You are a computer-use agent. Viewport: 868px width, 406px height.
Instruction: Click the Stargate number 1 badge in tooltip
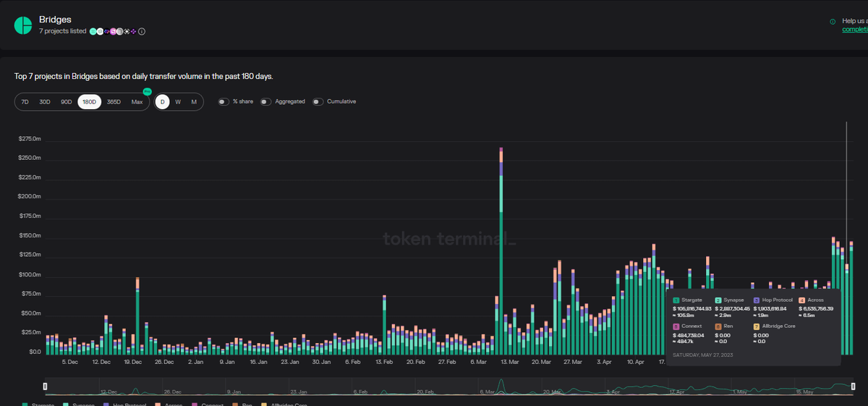tap(676, 300)
